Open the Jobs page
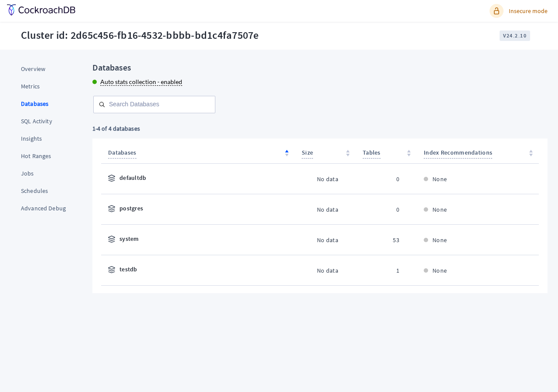The image size is (558, 392). [27, 173]
